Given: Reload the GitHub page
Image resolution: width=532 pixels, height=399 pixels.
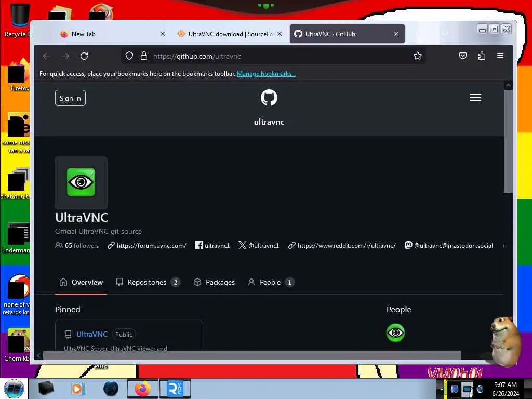Looking at the screenshot, I should point(84,56).
